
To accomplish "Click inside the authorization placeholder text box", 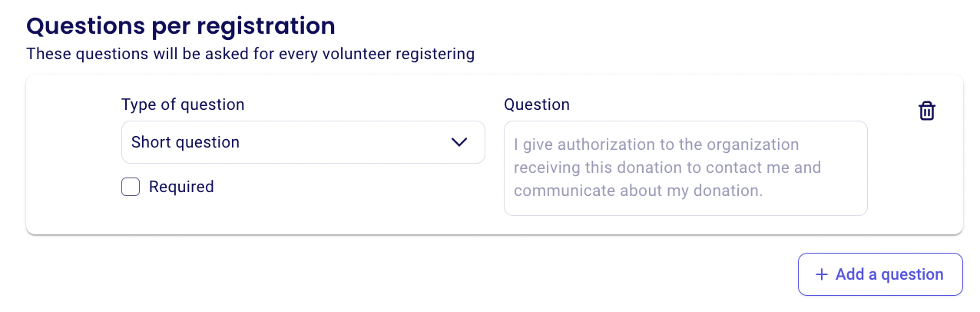I will [685, 168].
